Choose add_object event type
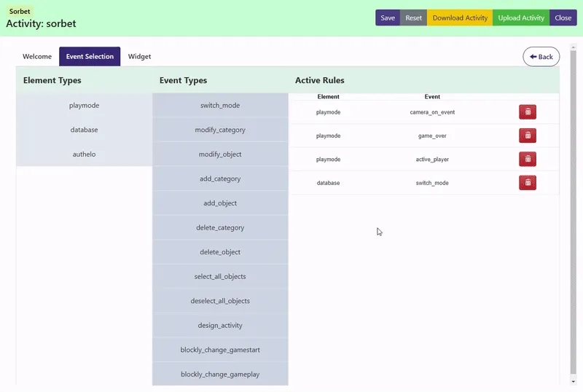The image size is (583, 392). click(x=220, y=203)
